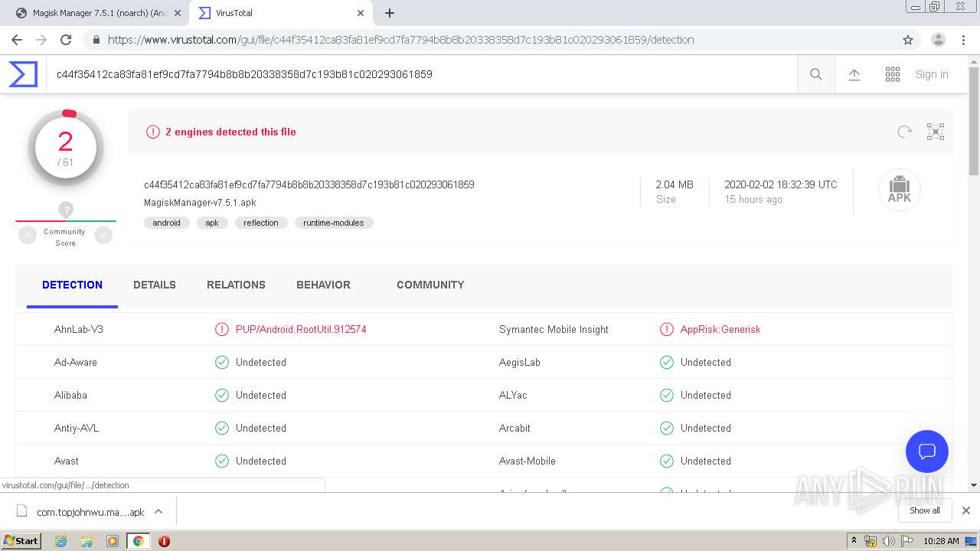This screenshot has height=551, width=980.
Task: Show hidden system tray icons
Action: coord(854,541)
